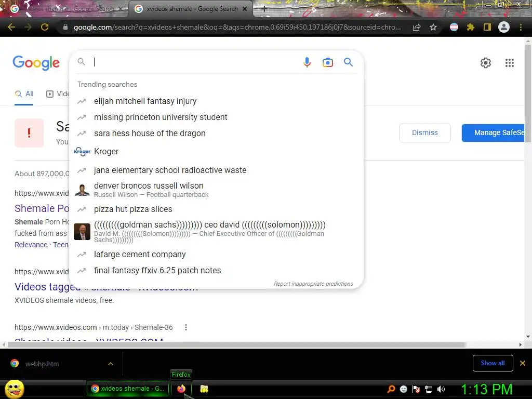Open downloaded file webhp.htm
532x399 pixels.
(x=42, y=364)
